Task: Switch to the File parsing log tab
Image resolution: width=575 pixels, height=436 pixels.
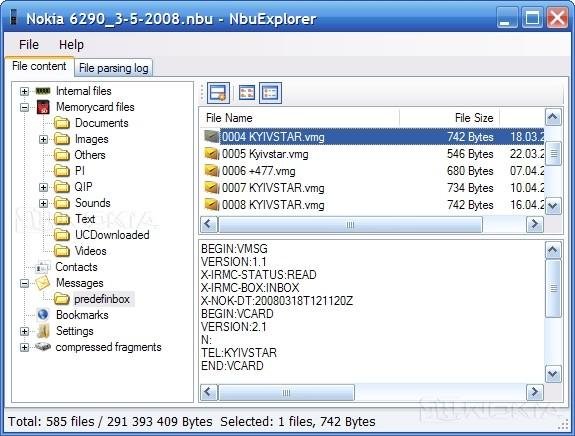Action: point(114,68)
